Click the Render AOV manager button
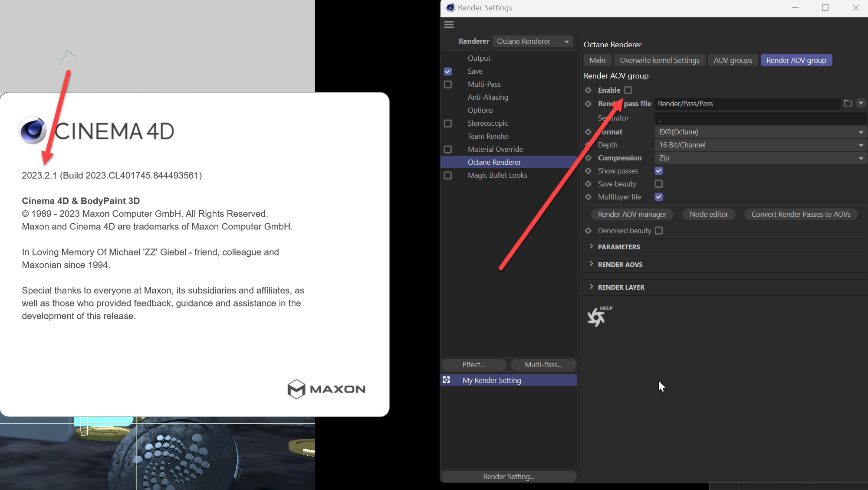 (x=631, y=214)
